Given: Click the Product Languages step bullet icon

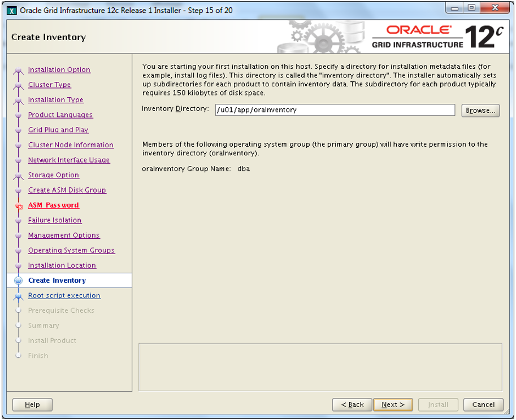Looking at the screenshot, I should click(19, 115).
